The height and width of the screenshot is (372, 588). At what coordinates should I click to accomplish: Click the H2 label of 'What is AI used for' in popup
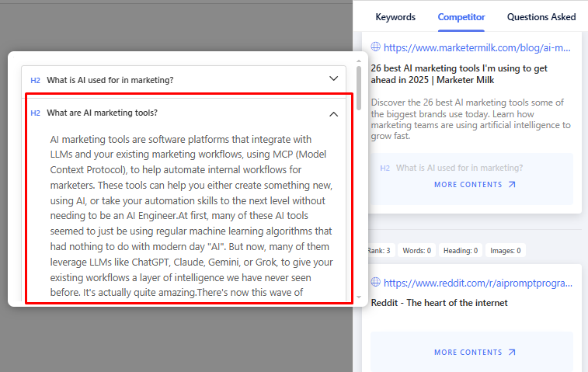point(35,80)
